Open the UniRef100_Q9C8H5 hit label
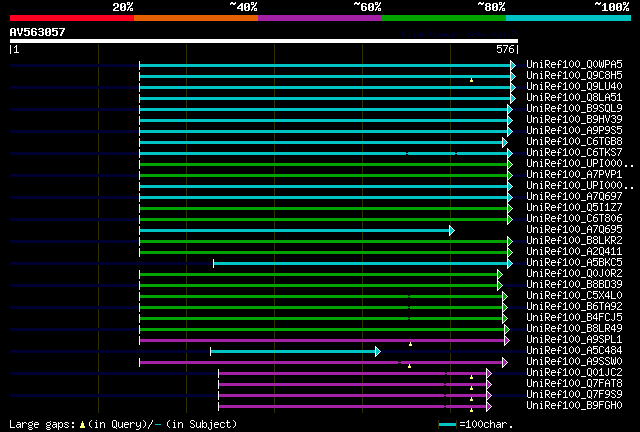Image resolution: width=640 pixels, height=432 pixels. [x=574, y=75]
